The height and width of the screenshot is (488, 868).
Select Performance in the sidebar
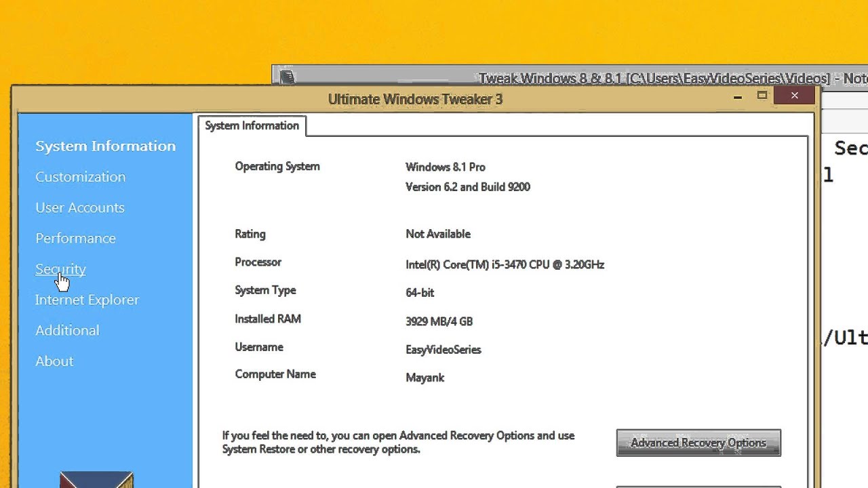(75, 239)
